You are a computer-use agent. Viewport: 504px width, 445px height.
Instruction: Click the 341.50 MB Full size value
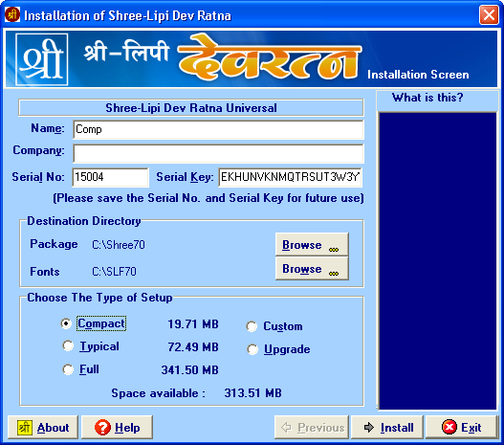190,369
